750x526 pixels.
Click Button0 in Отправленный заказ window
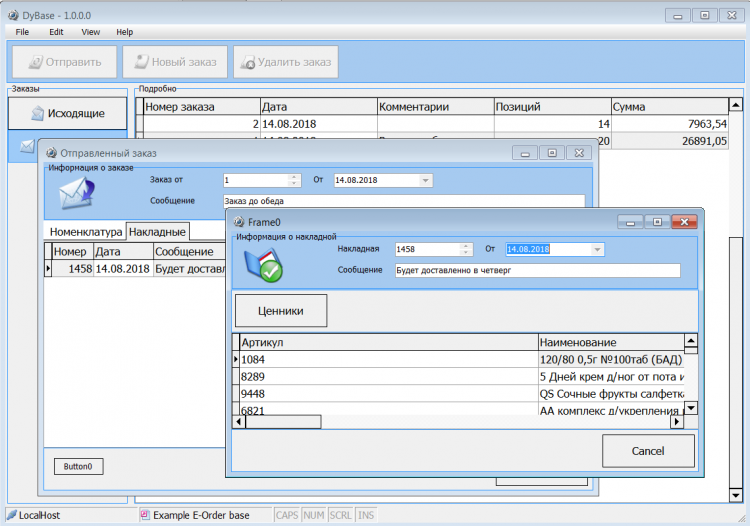78,466
